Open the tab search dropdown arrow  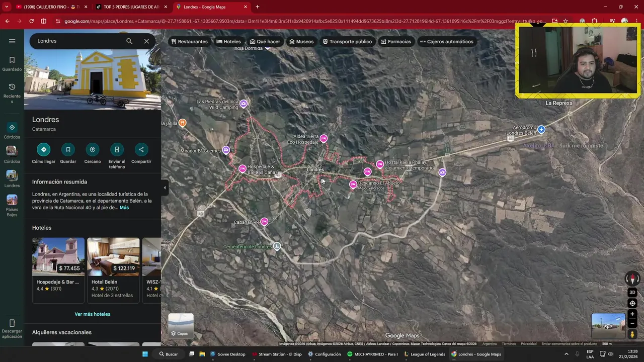pyautogui.click(x=7, y=7)
